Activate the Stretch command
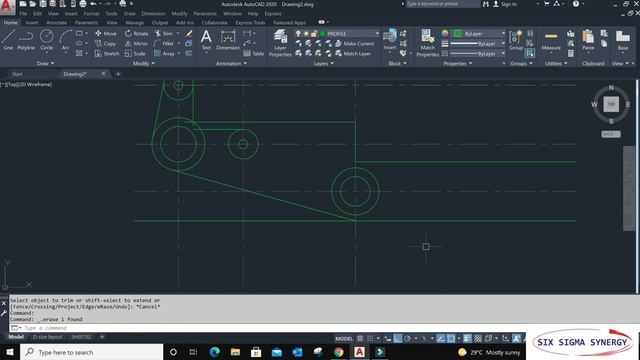 107,53
